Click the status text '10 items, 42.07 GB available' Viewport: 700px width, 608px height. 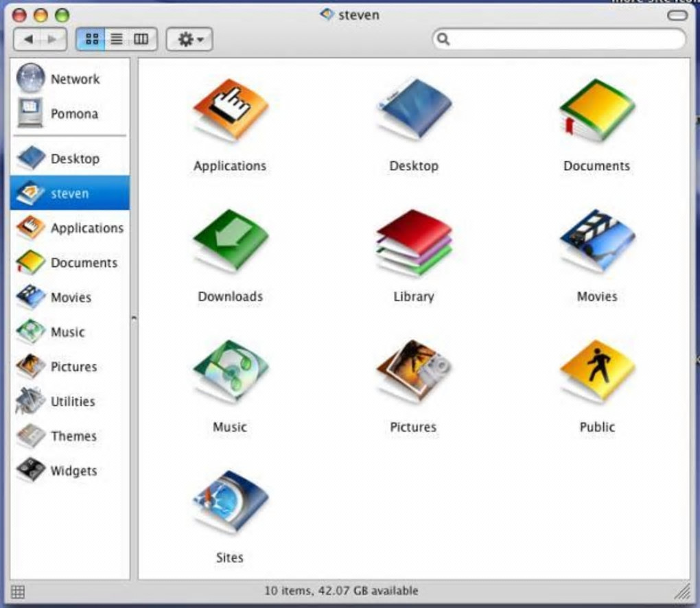pos(342,591)
